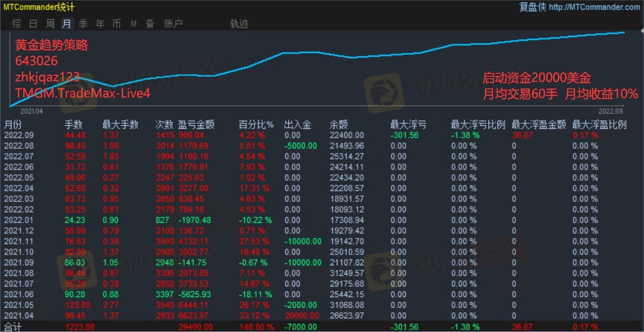
Task: Click the highlighted 月 monthly tab
Action: click(67, 24)
